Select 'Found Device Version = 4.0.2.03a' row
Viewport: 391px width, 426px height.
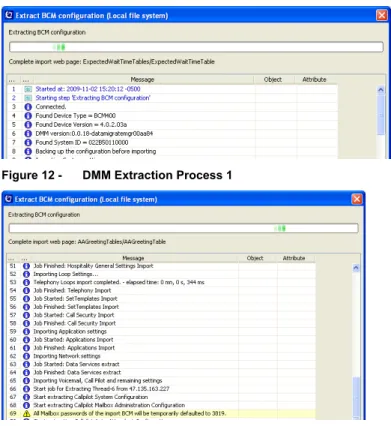[172, 125]
